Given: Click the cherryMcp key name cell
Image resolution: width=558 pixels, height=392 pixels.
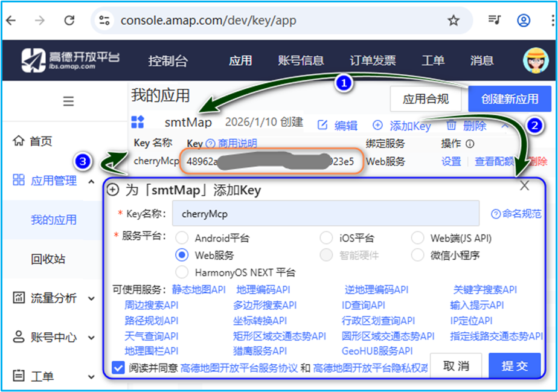Looking at the screenshot, I should 156,161.
